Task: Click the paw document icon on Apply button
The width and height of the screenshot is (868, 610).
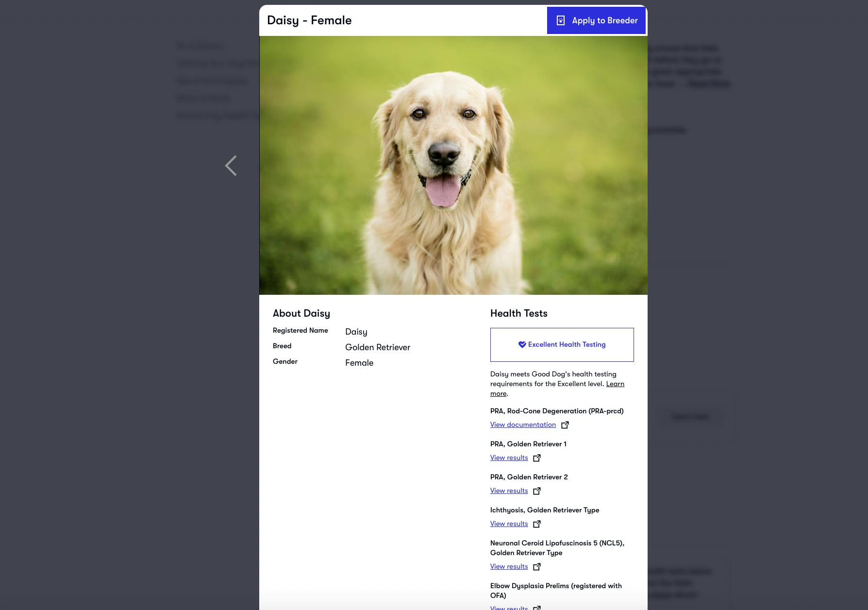Action: click(561, 20)
